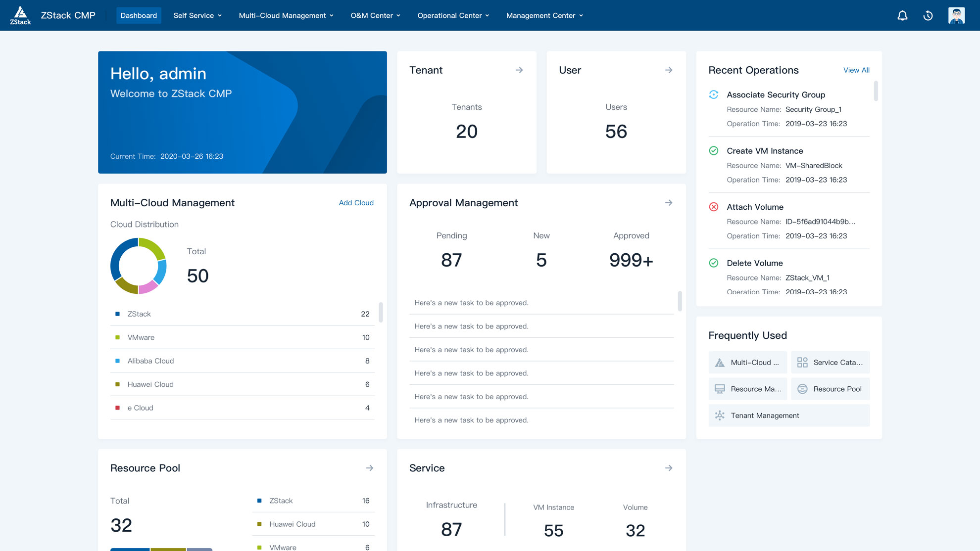
Task: Click the Pending count 87
Action: [x=451, y=260]
